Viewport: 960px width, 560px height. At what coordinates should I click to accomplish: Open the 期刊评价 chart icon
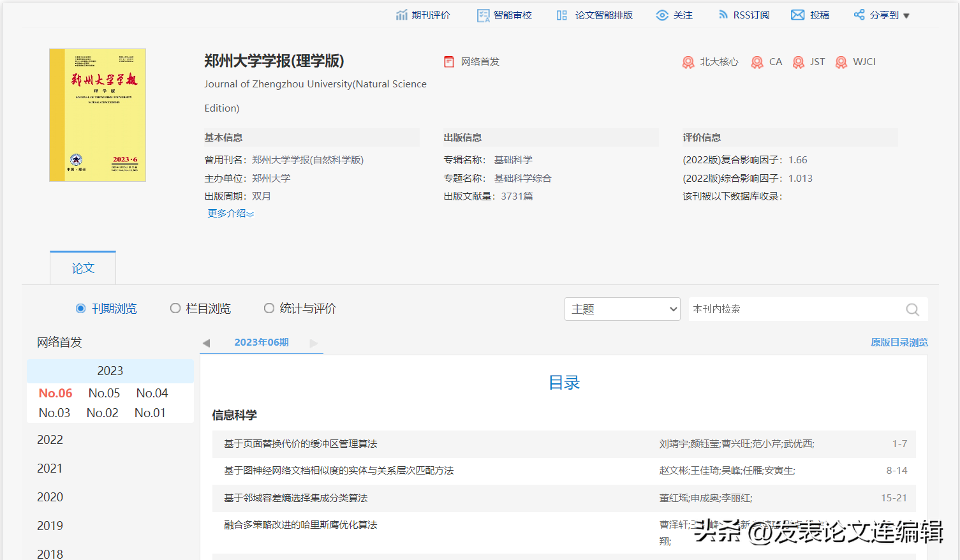[x=401, y=15]
